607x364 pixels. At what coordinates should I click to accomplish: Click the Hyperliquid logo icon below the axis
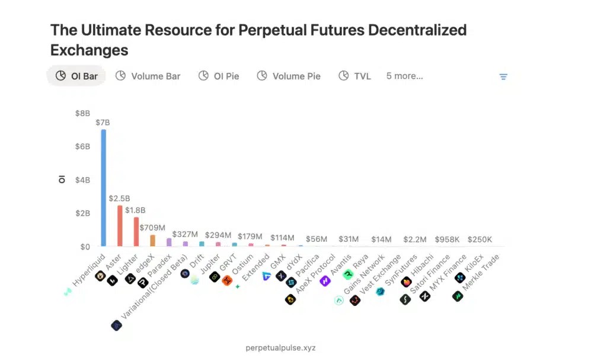68,291
